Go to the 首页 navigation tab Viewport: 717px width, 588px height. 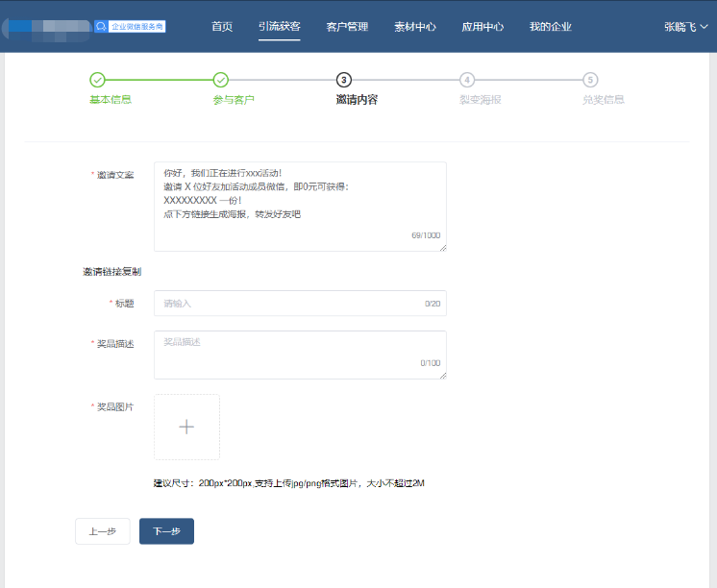(x=222, y=27)
